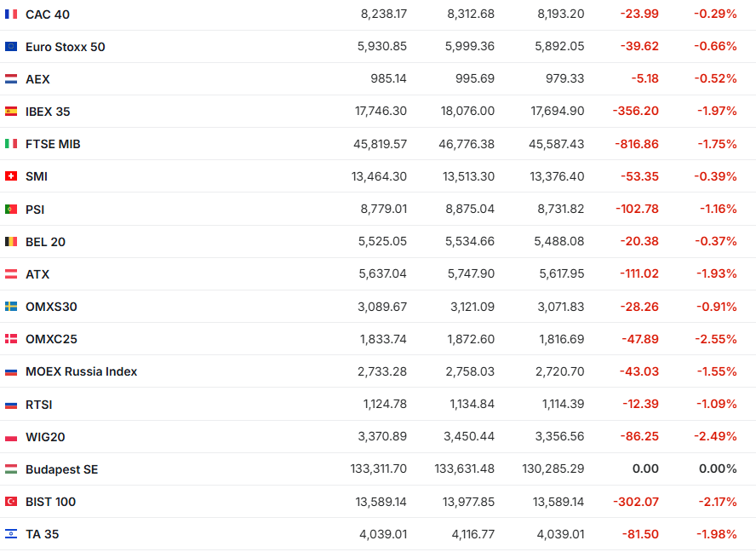Click the France flag icon beside CAC 40
The height and width of the screenshot is (552, 756).
11,14
